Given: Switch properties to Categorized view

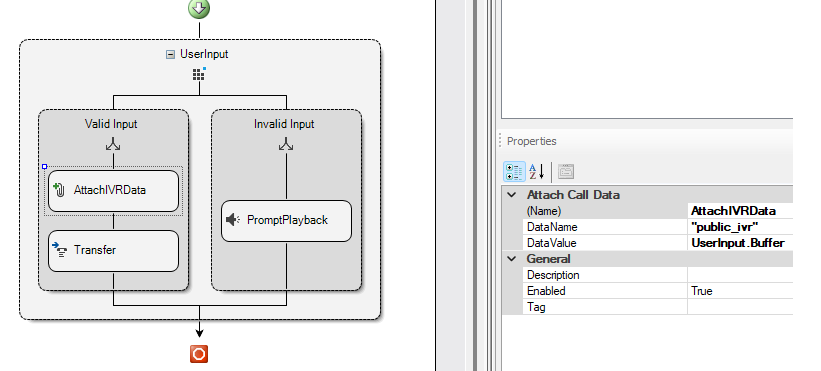Looking at the screenshot, I should pos(514,172).
